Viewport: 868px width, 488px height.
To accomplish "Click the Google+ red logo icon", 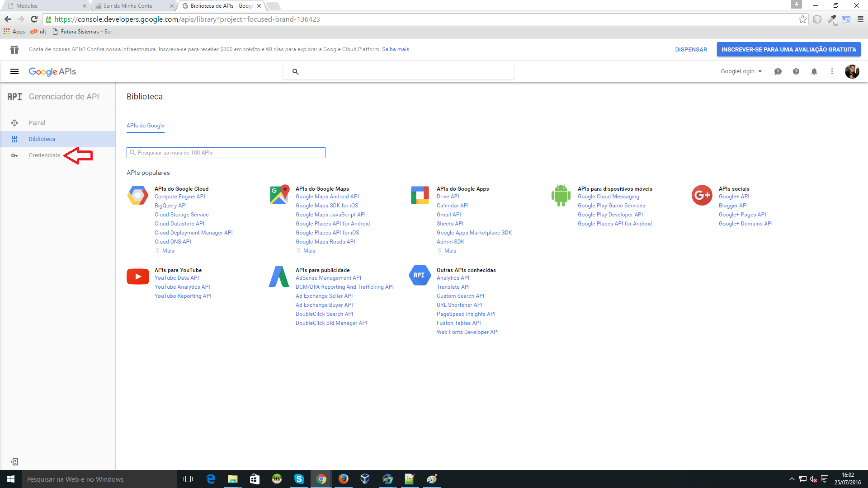I will [x=702, y=195].
